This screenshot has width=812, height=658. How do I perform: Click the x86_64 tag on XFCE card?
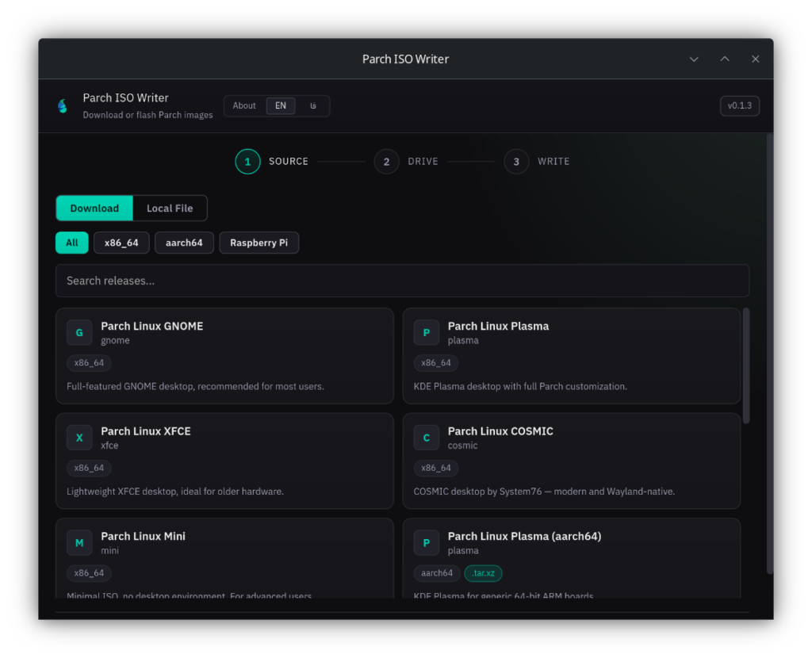[89, 468]
